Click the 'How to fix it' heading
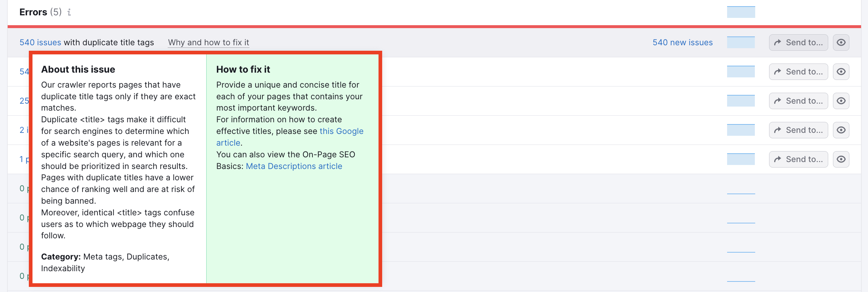Screen dimensions: 868x292 pos(243,69)
